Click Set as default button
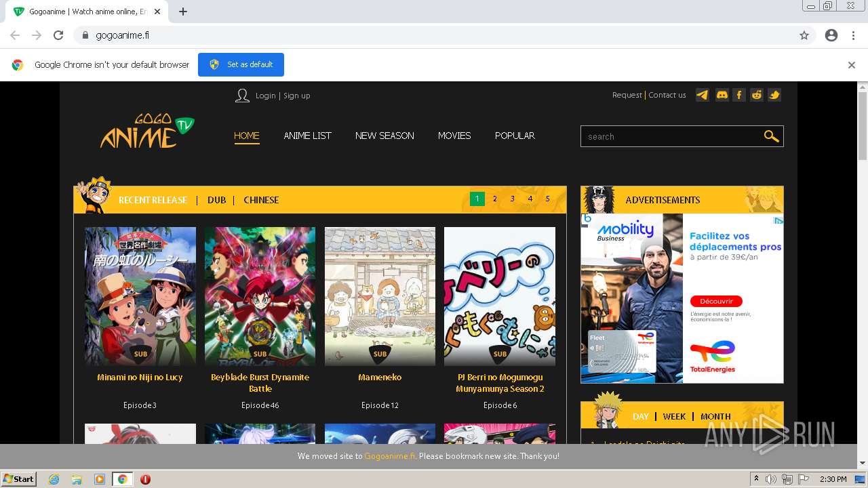Screen dimensions: 868x488 [x=241, y=64]
